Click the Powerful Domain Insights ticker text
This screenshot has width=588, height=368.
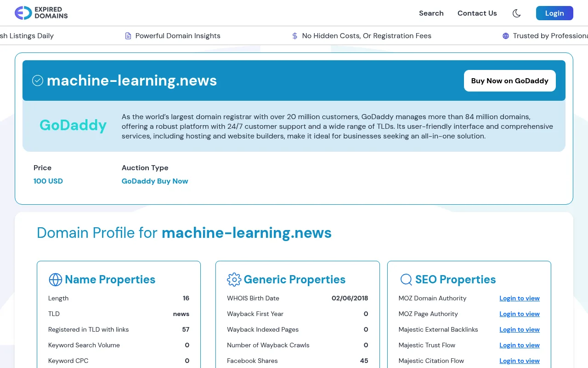(178, 36)
